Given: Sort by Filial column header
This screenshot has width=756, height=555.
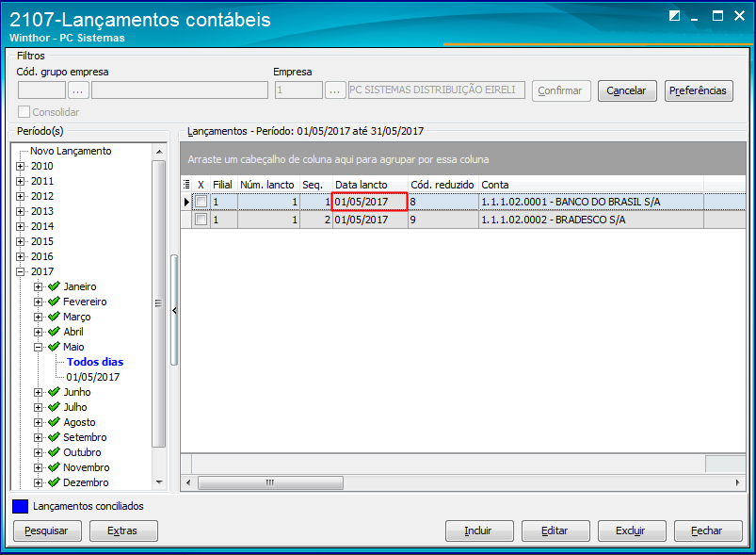Looking at the screenshot, I should click(x=224, y=185).
